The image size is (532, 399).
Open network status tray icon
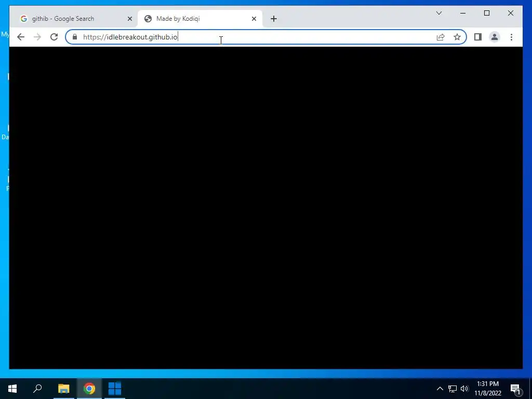tap(453, 389)
